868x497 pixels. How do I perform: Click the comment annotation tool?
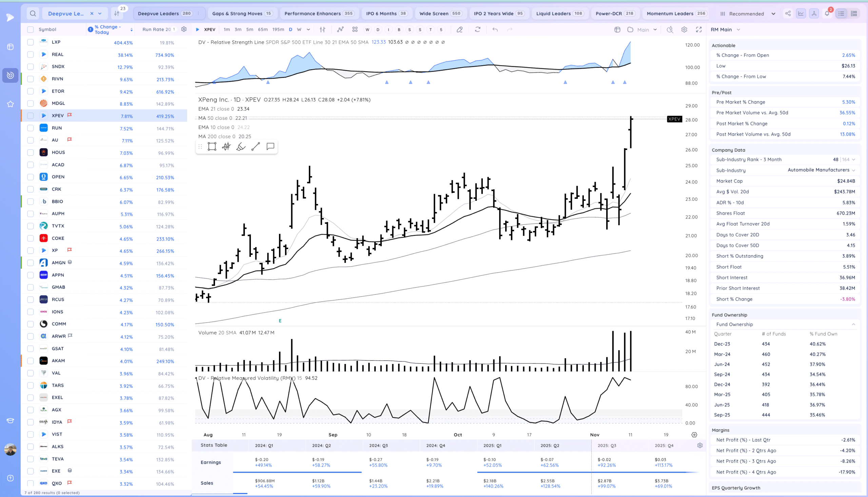[270, 147]
